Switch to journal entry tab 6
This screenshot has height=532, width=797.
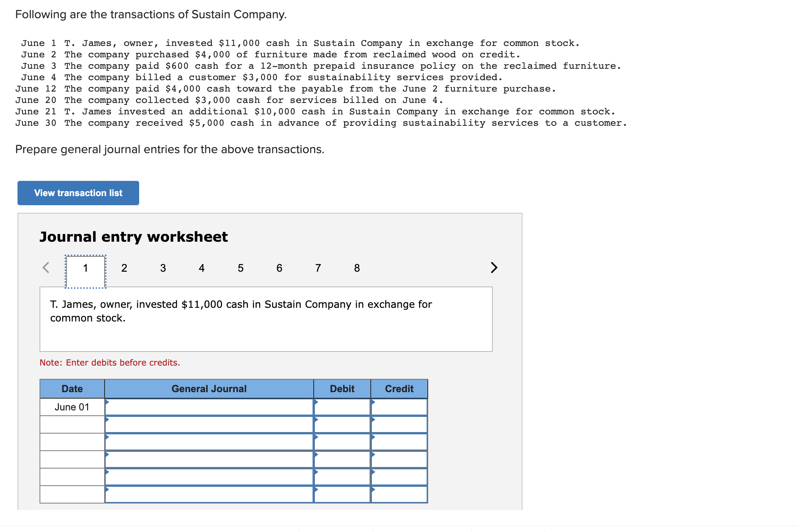(279, 268)
